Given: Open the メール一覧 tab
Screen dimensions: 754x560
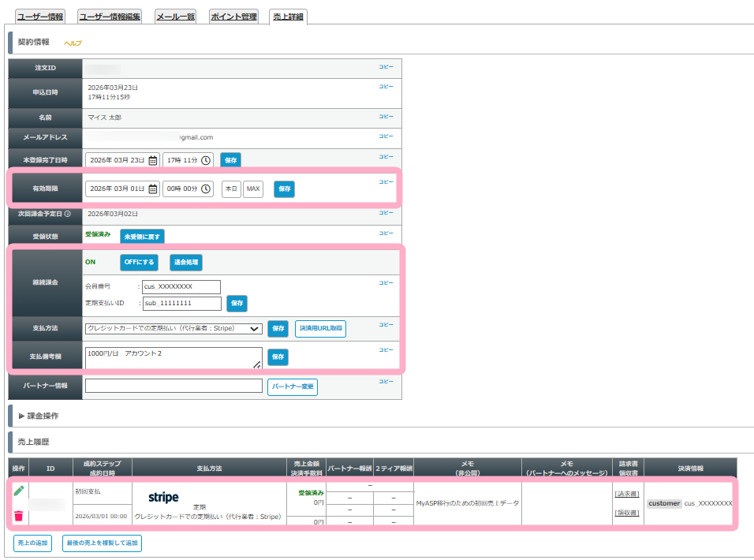Looking at the screenshot, I should click(x=175, y=17).
